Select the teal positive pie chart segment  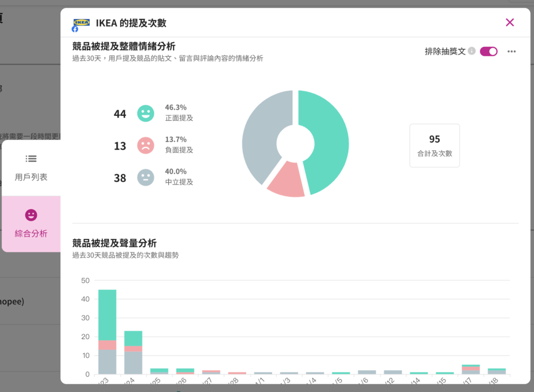pyautogui.click(x=327, y=139)
